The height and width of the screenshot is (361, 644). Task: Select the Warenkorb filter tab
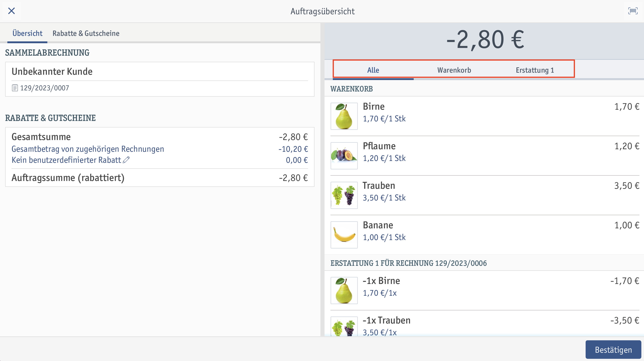coord(454,70)
